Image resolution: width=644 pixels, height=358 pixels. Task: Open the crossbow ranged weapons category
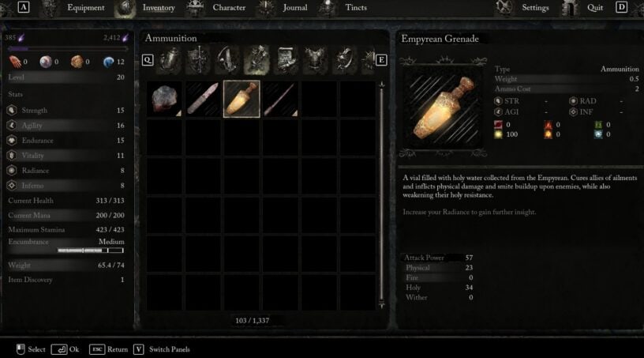[227, 60]
